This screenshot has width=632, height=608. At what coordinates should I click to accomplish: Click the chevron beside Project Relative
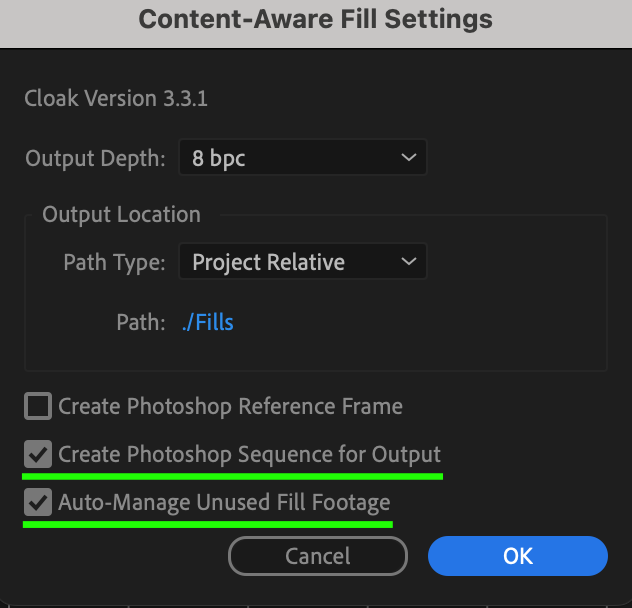coord(407,262)
